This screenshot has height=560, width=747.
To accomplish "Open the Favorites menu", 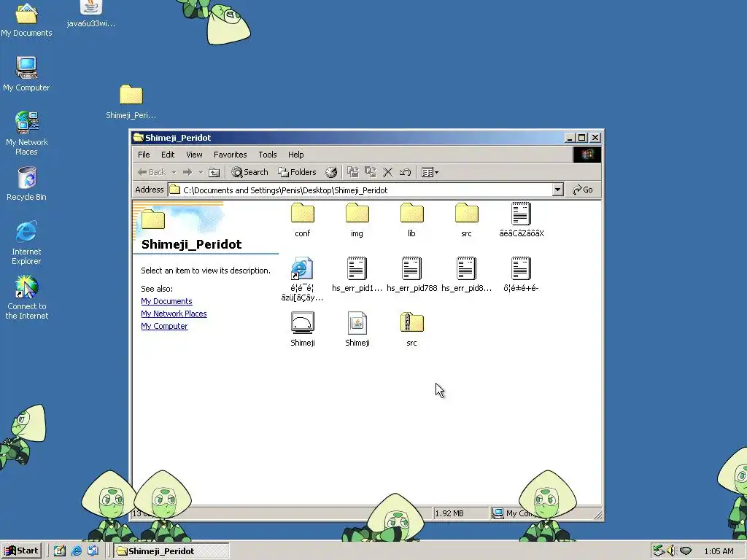I will click(x=230, y=155).
